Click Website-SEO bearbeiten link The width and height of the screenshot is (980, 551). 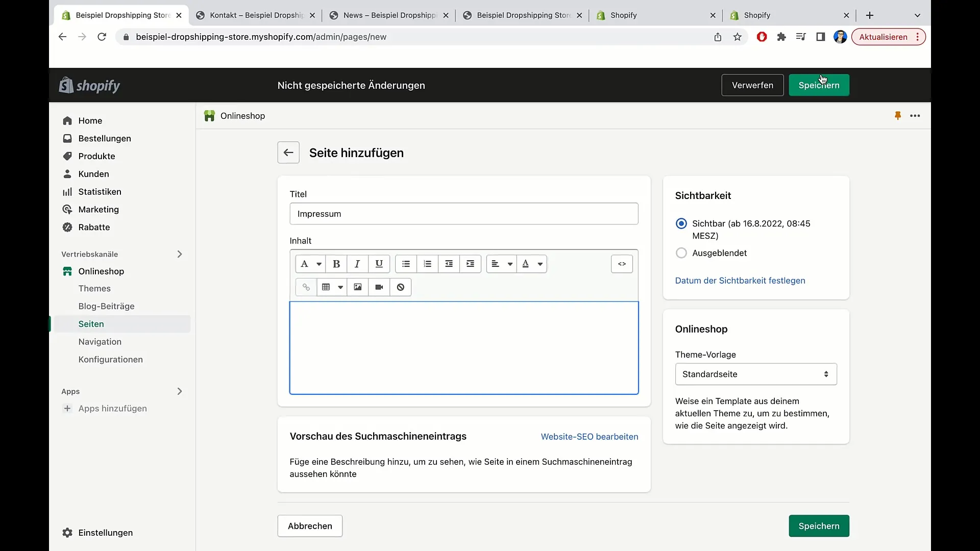click(x=590, y=437)
